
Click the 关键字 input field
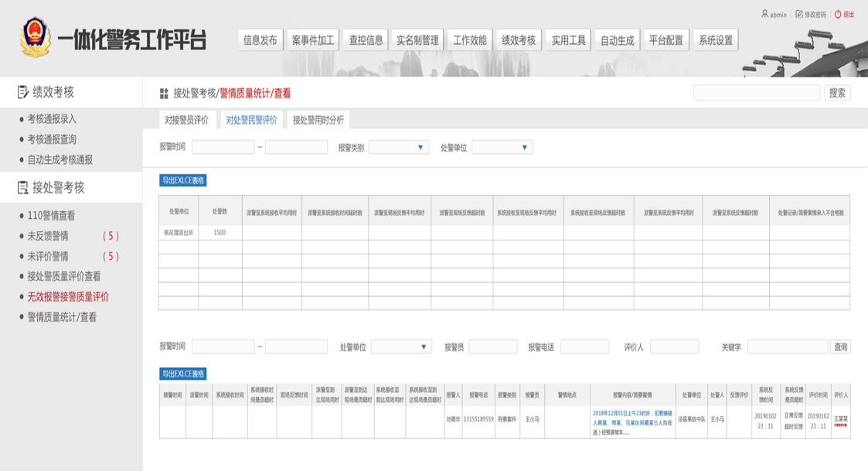pyautogui.click(x=788, y=347)
